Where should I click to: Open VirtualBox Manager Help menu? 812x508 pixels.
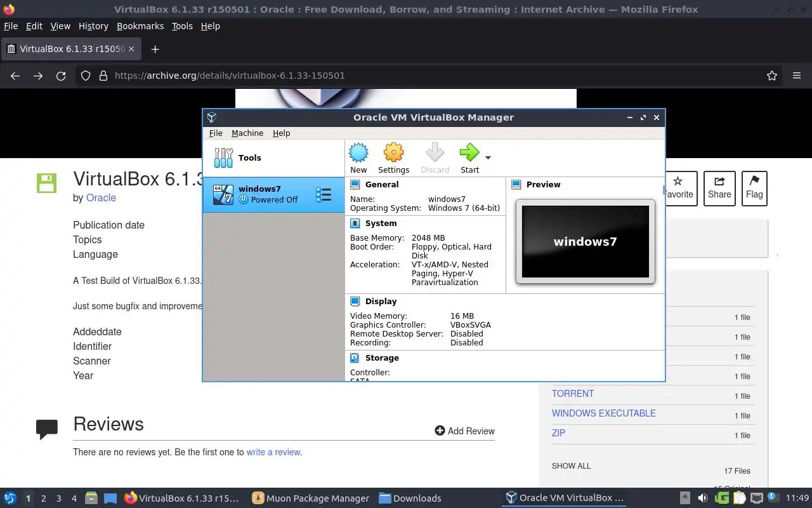click(x=281, y=133)
